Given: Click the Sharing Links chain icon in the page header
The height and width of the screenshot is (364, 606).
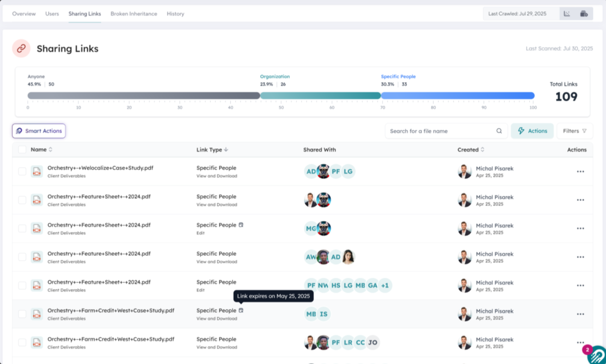Looking at the screenshot, I should [21, 48].
